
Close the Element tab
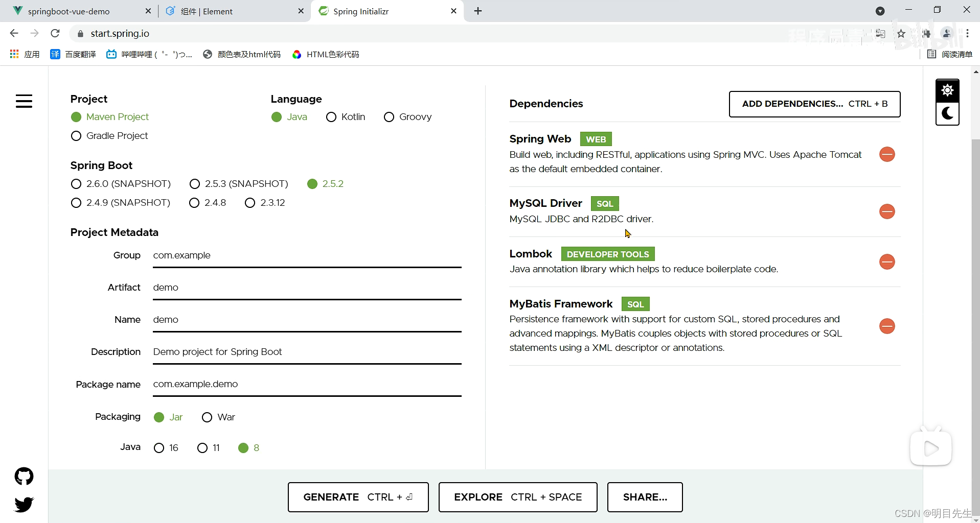click(x=301, y=11)
